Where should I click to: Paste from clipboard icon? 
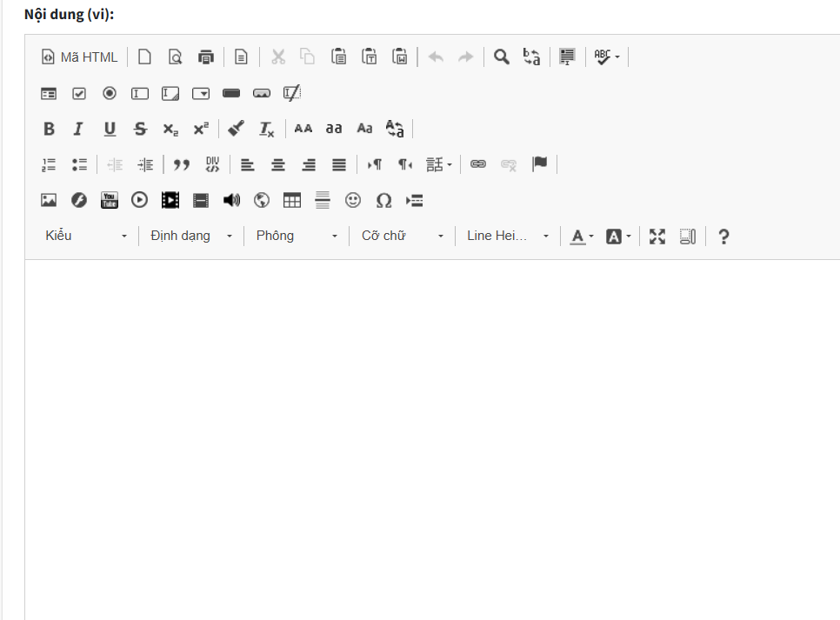[x=338, y=57]
